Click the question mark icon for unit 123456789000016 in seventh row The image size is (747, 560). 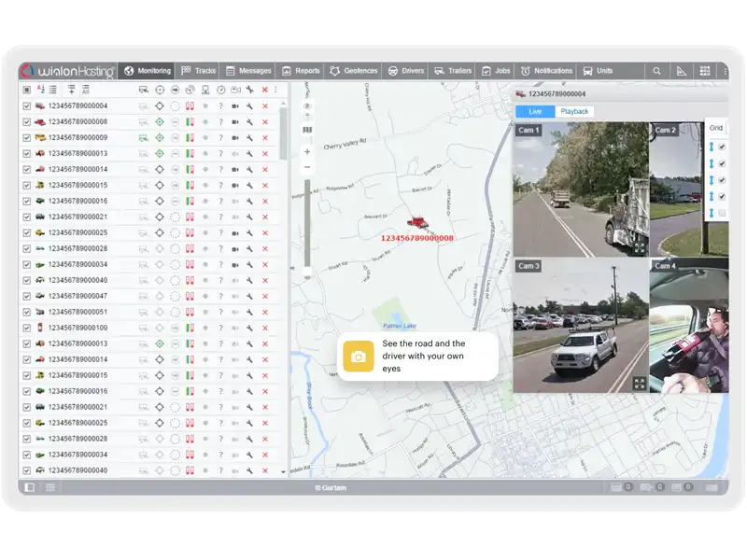(x=220, y=201)
